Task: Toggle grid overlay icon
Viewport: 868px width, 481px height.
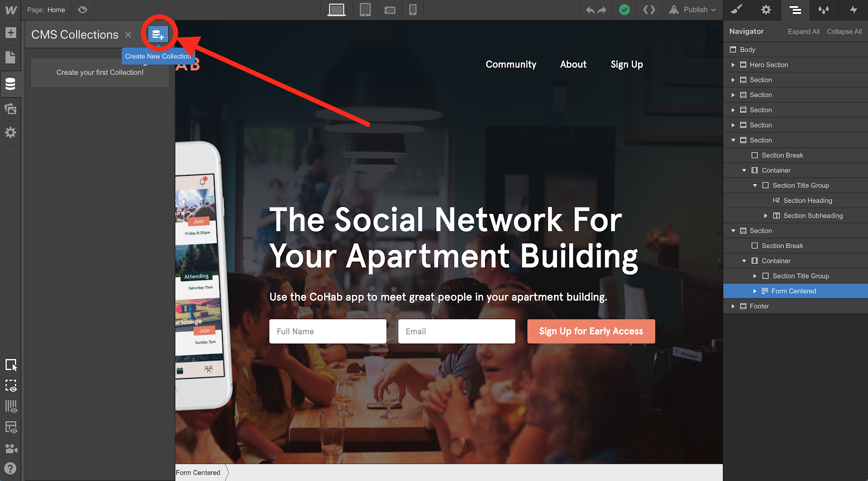Action: pos(11,407)
